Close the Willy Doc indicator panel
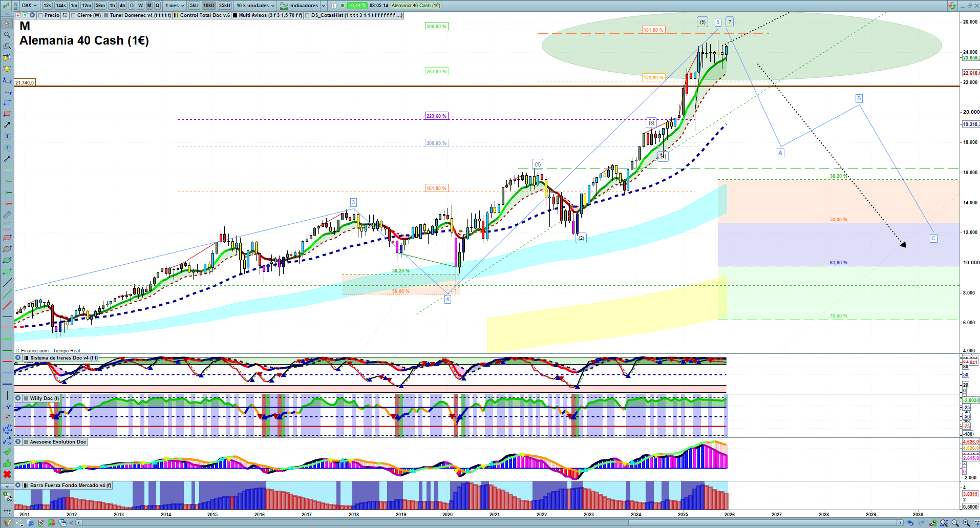 click(x=18, y=398)
